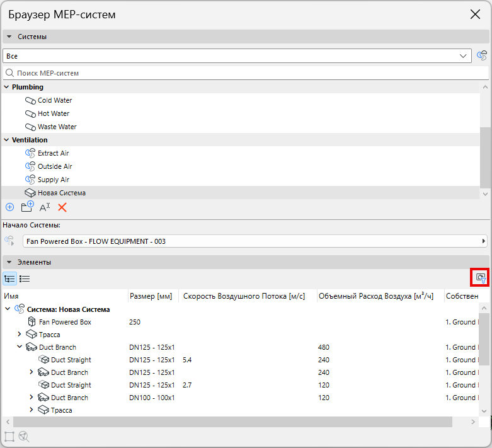The height and width of the screenshot is (448, 492).
Task: Close the Браузер MEP-систем dialog
Action: coord(475,14)
